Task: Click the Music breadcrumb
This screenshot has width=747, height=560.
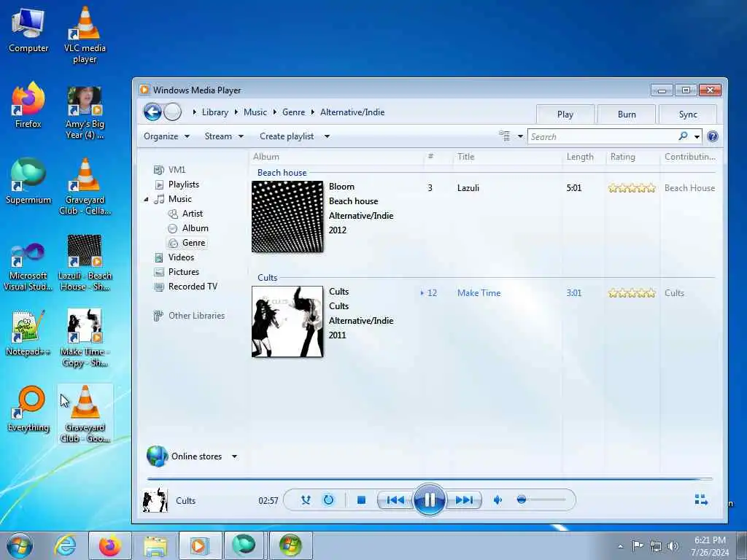Action: click(255, 112)
